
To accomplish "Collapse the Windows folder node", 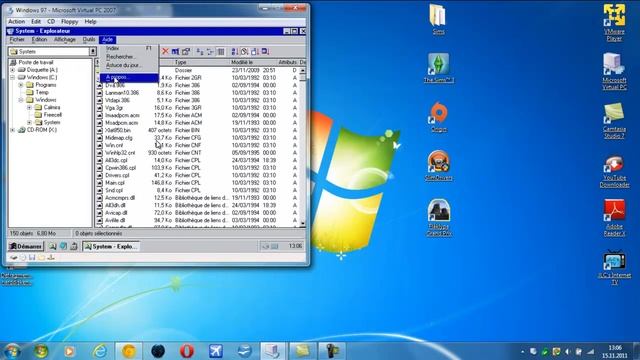I will point(21,100).
